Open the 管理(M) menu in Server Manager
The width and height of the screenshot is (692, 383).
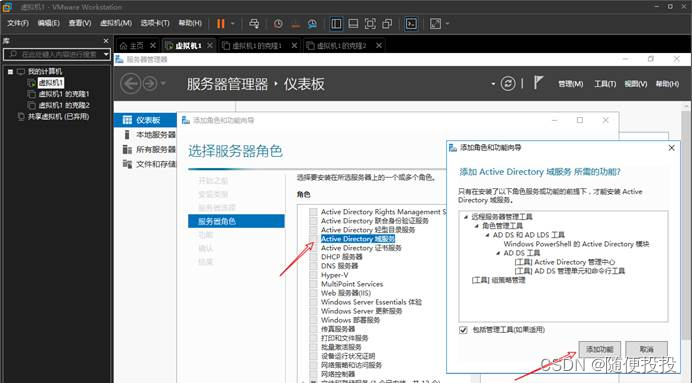(x=571, y=84)
